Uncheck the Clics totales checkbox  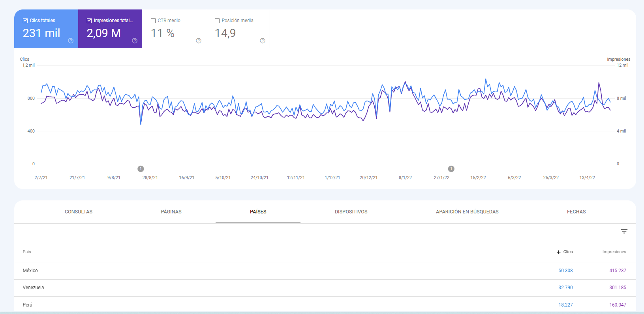coord(25,21)
